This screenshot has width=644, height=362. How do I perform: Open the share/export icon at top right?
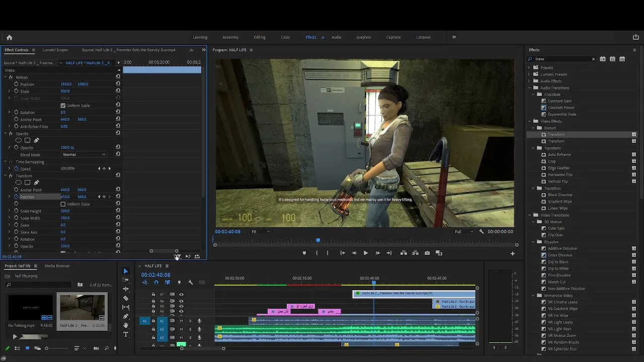(x=636, y=37)
